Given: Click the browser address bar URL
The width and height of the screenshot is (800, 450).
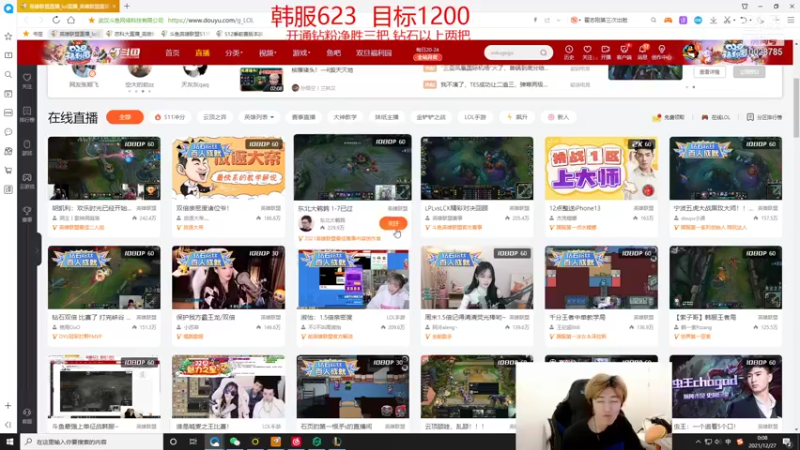Looking at the screenshot, I should (210, 20).
